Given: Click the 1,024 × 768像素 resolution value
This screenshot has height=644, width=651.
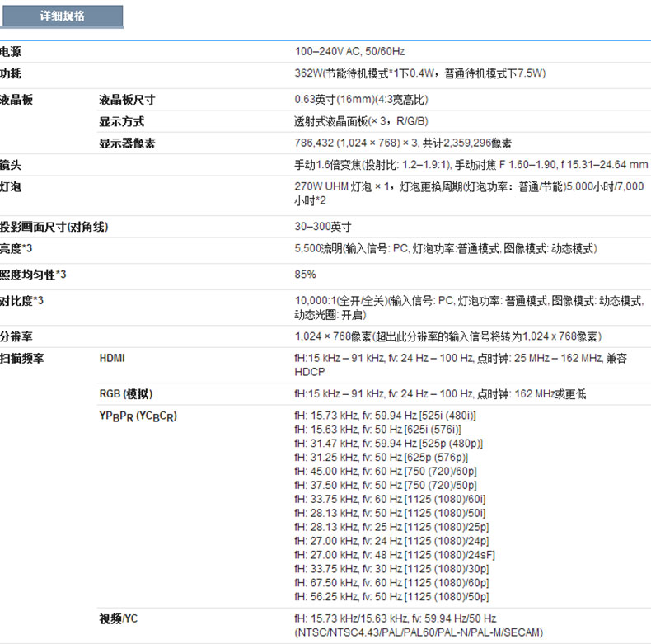Looking at the screenshot, I should point(448,336).
